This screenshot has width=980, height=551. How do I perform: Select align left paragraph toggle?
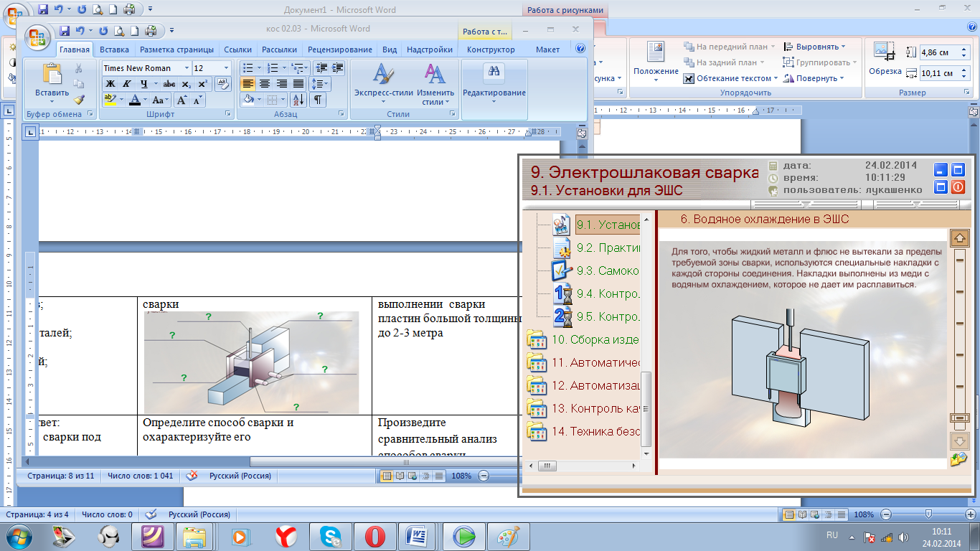coord(248,84)
